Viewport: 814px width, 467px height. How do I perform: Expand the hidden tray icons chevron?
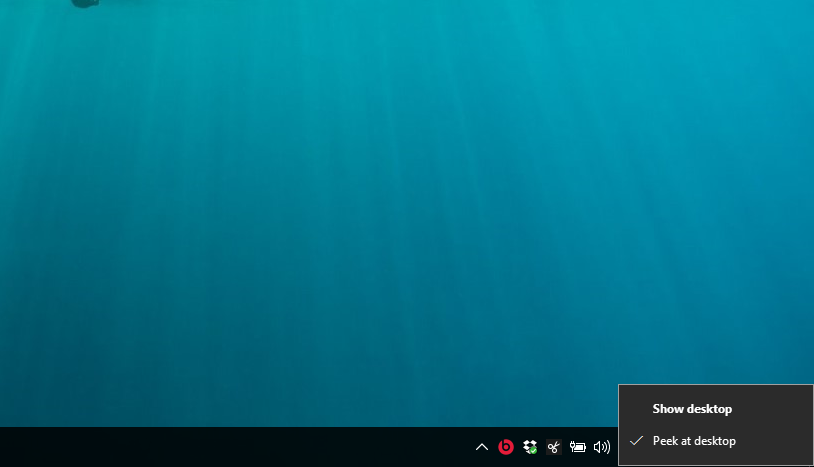coord(481,447)
